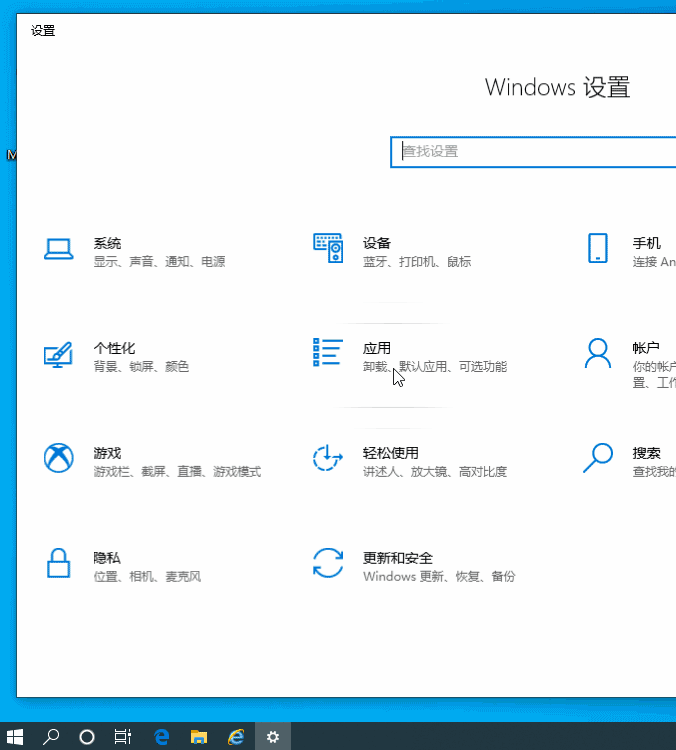Screen dimensions: 676x750
Task: Open the 系统 laptop icon
Action: coord(58,249)
